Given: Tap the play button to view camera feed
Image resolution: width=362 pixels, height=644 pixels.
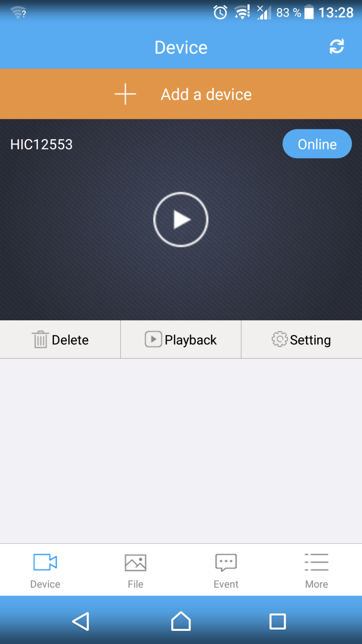Looking at the screenshot, I should 181,219.
